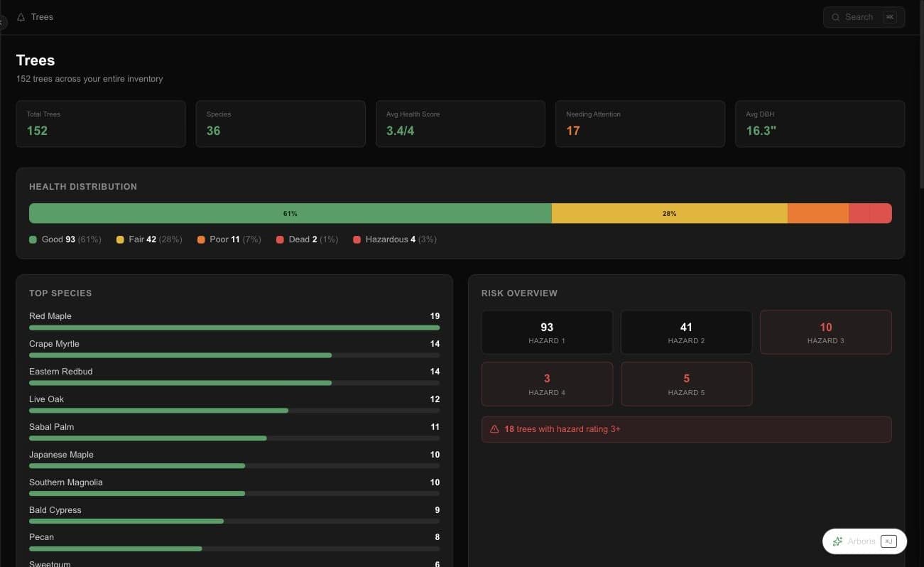Viewport: 924px width, 567px height.
Task: Open the 18 trees hazard rating alert
Action: [x=686, y=429]
